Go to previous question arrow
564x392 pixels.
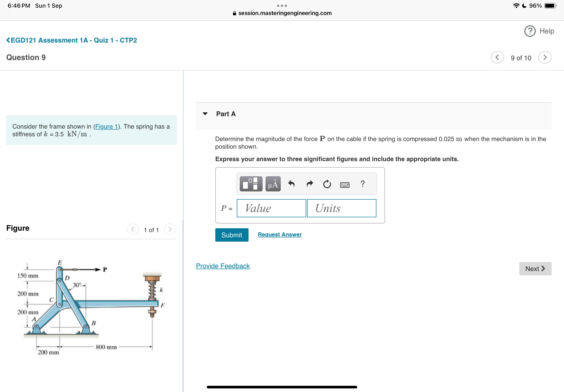(x=497, y=57)
